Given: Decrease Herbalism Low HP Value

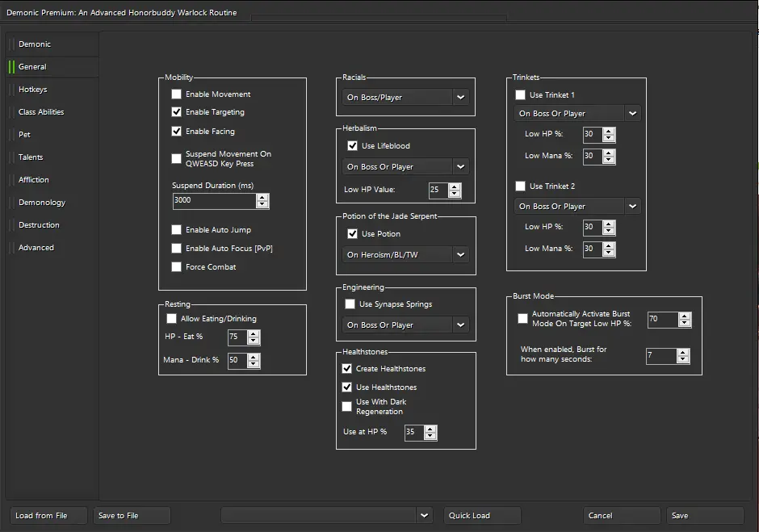Looking at the screenshot, I should point(455,194).
